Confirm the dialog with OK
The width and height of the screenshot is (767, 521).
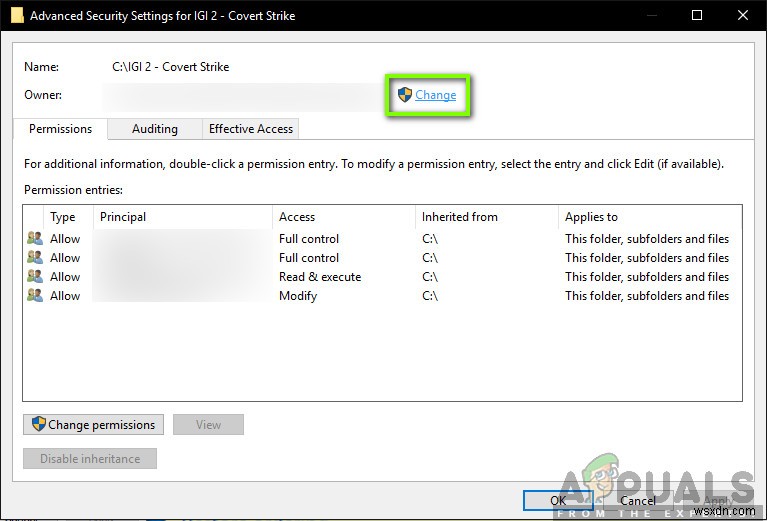pos(557,500)
